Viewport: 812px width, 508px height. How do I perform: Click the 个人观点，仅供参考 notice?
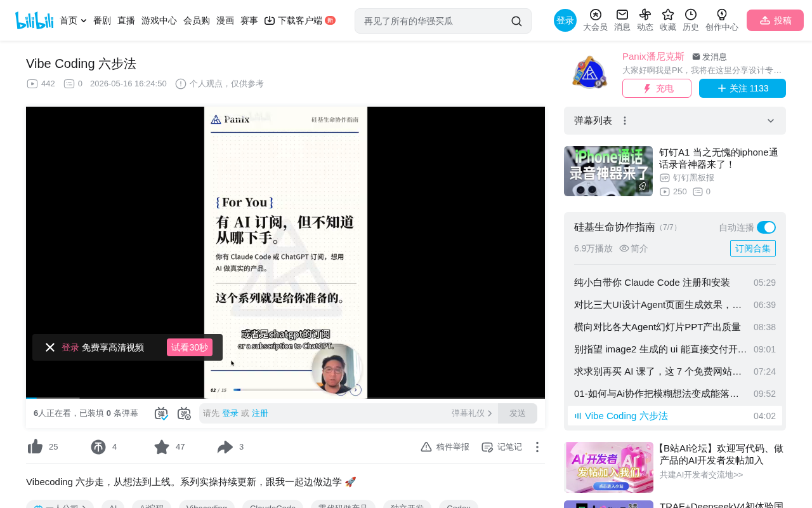point(219,84)
